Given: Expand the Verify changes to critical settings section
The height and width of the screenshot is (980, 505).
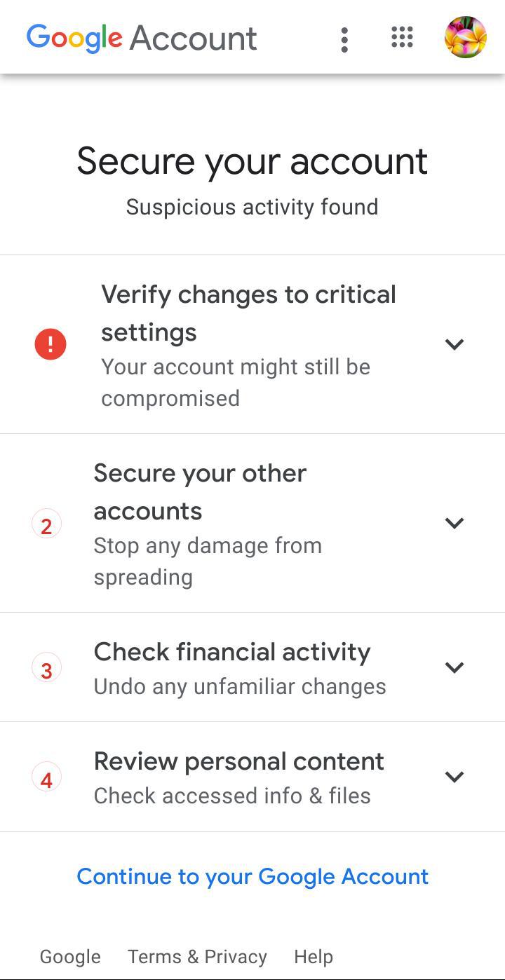Looking at the screenshot, I should pyautogui.click(x=454, y=344).
